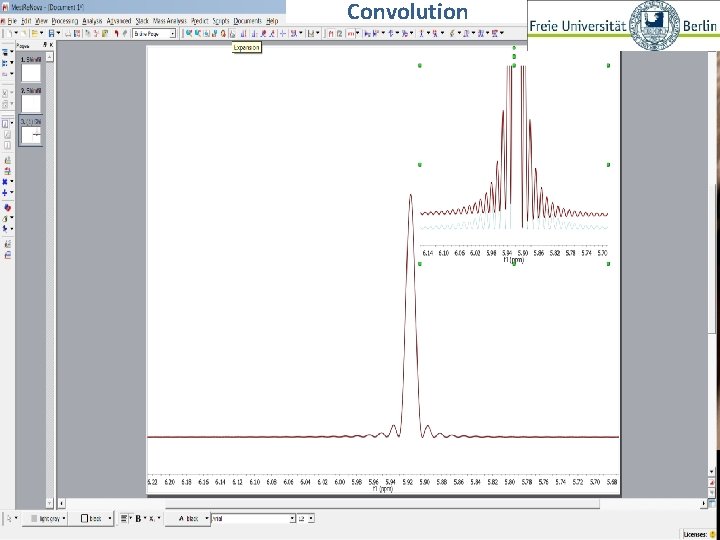Screen dimensions: 720x540
Task: Click the inset expansion spectrum's top center handle
Action: (x=514, y=66)
